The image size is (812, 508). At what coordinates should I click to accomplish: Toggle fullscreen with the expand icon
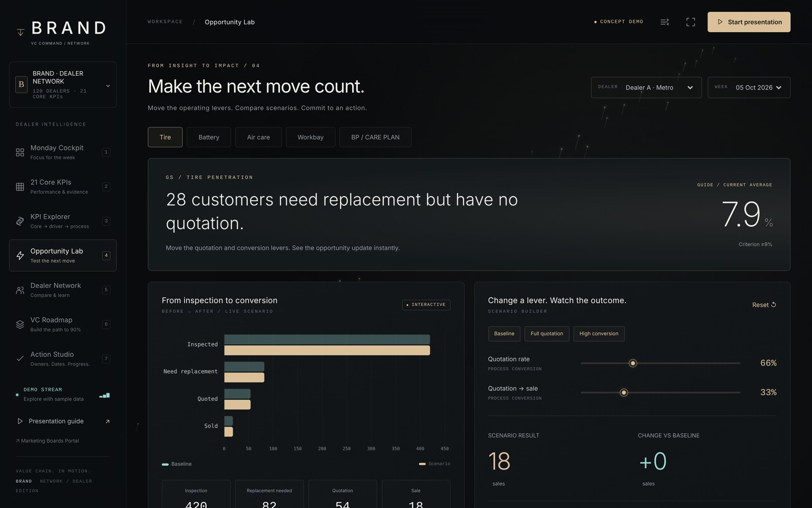point(691,22)
